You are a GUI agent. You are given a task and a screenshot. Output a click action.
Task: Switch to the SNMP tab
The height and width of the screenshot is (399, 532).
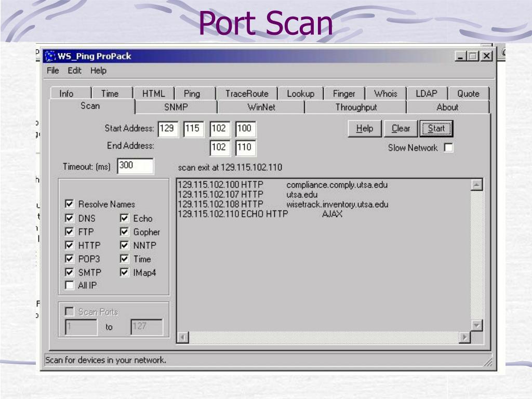176,107
